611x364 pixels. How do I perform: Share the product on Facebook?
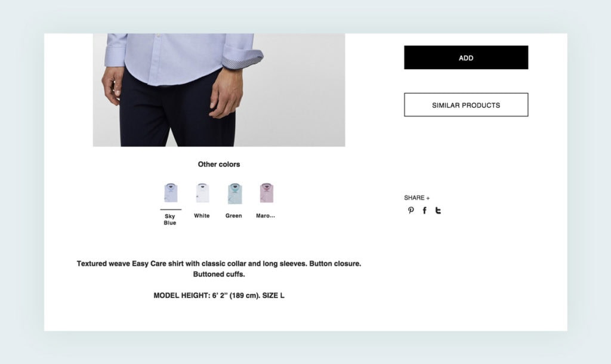click(x=424, y=211)
